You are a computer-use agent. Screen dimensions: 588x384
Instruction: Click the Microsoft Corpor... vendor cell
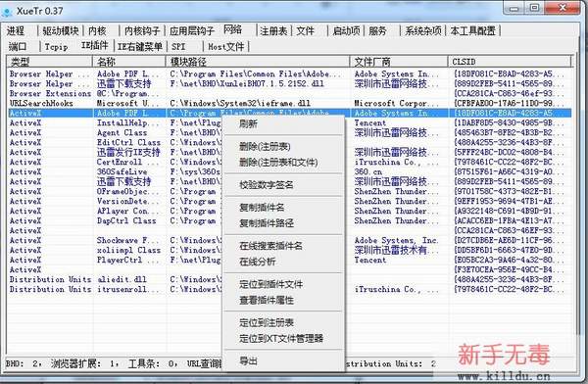[x=396, y=103]
